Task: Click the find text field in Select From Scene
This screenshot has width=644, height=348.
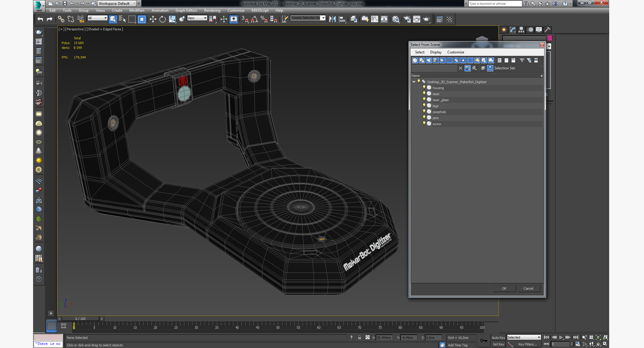Action: point(434,68)
